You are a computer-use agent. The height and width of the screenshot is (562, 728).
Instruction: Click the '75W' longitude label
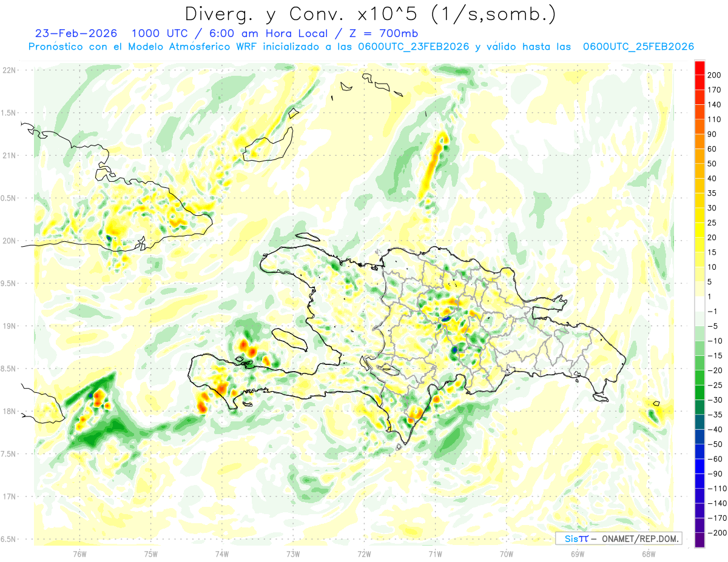pyautogui.click(x=151, y=554)
